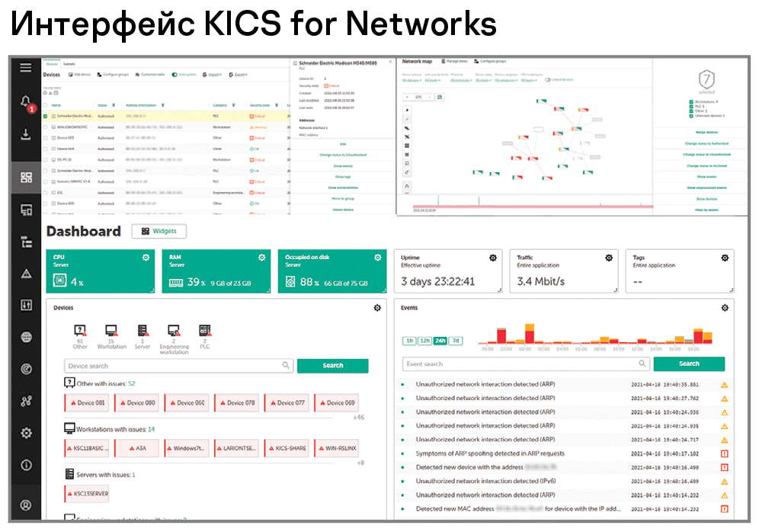
Task: Open the All layers filter dropdown
Action: click(529, 80)
